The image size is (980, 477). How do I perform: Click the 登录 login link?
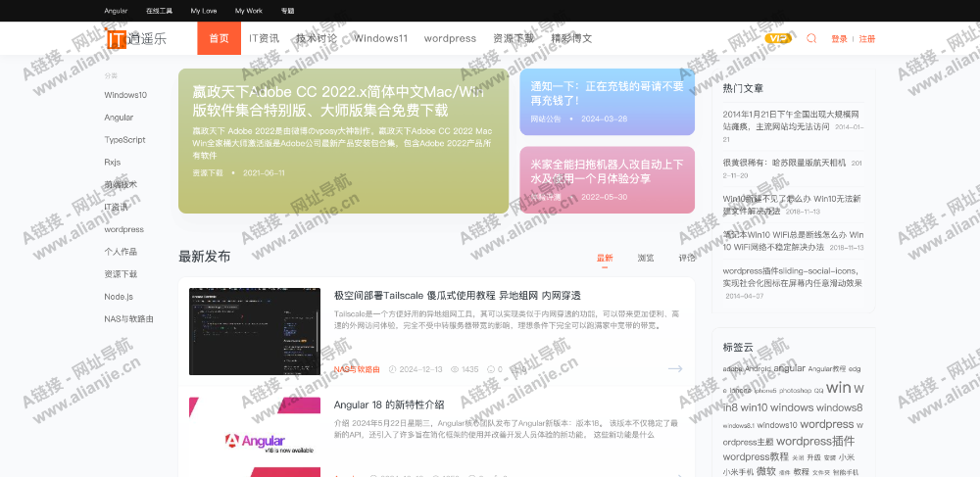(839, 39)
